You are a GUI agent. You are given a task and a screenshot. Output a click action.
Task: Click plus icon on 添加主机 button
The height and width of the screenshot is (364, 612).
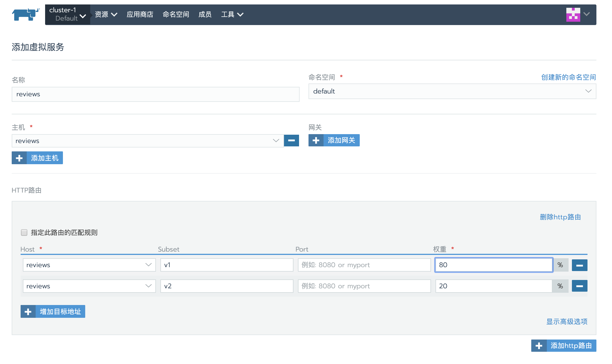[x=19, y=158]
